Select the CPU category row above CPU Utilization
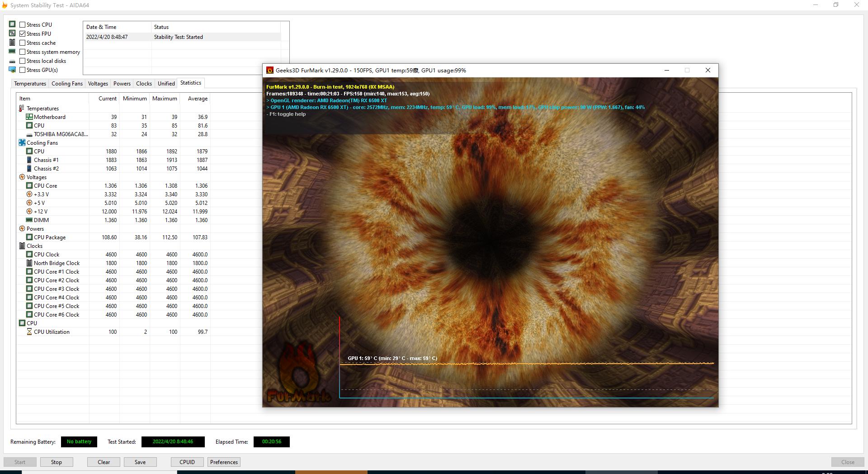 point(32,323)
